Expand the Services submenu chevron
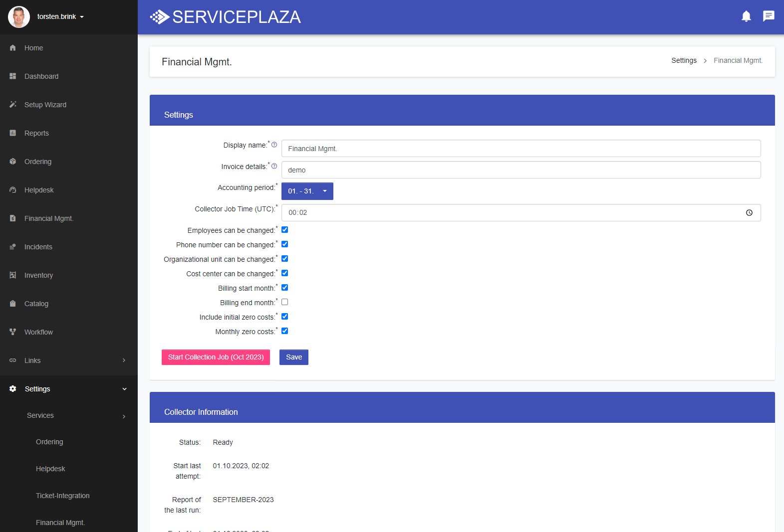 pyautogui.click(x=124, y=416)
